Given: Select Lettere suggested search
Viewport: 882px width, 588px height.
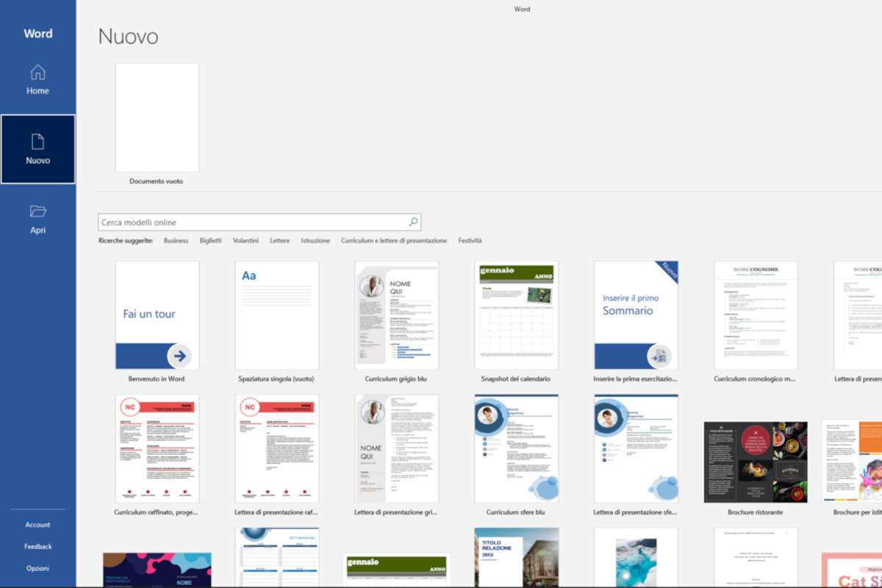Looking at the screenshot, I should (279, 240).
